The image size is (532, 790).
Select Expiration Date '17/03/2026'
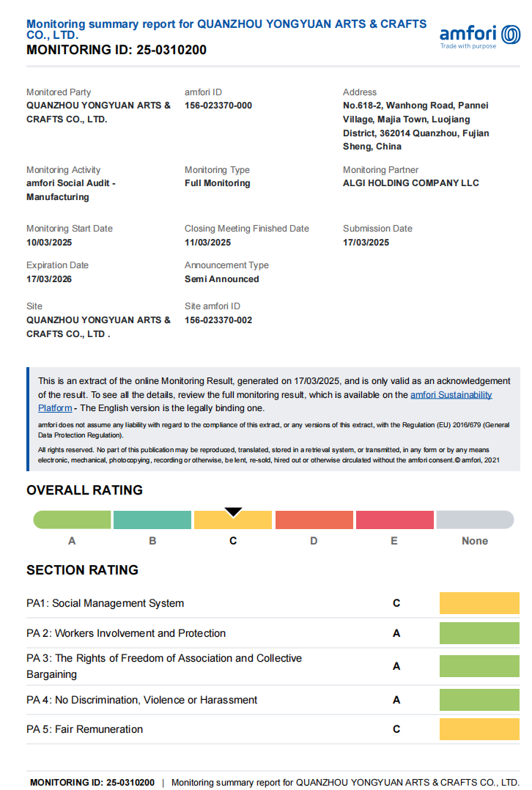click(x=49, y=279)
